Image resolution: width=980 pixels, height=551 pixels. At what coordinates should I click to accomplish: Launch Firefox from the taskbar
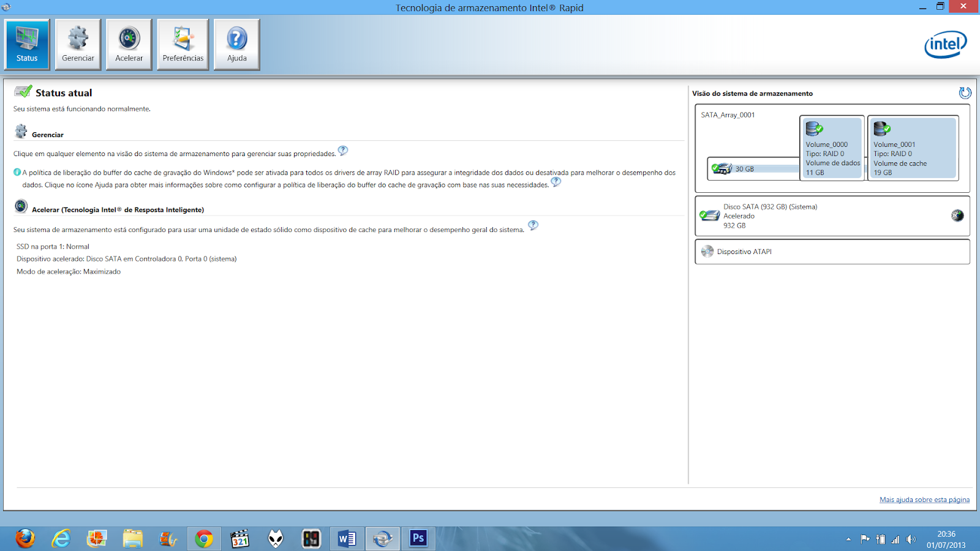coord(25,539)
